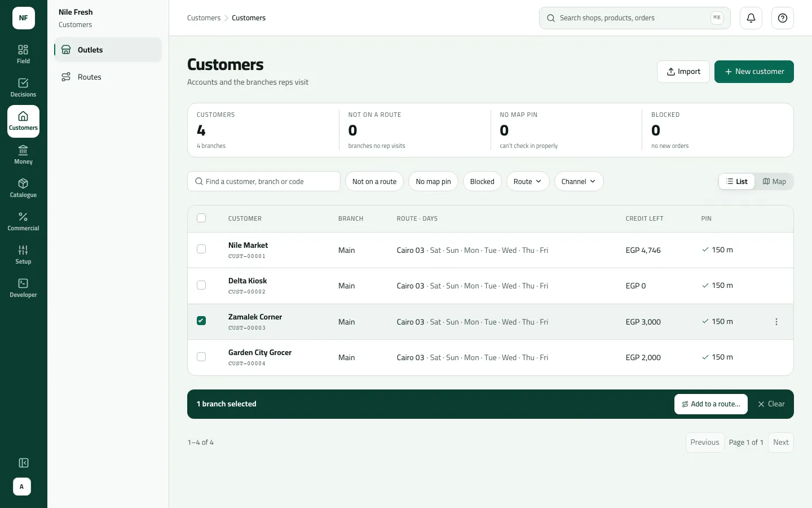Screen dimensions: 812x508
Task: Open the Setup section
Action: pyautogui.click(x=23, y=255)
